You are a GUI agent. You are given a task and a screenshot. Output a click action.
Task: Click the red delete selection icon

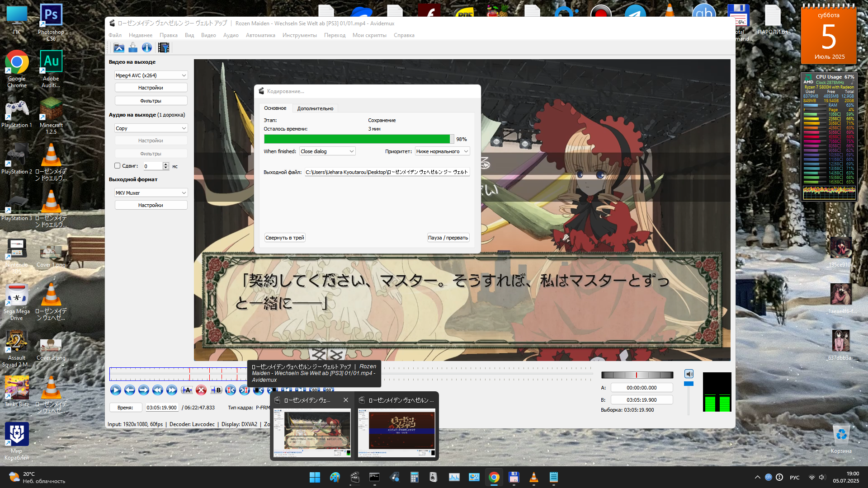click(201, 390)
